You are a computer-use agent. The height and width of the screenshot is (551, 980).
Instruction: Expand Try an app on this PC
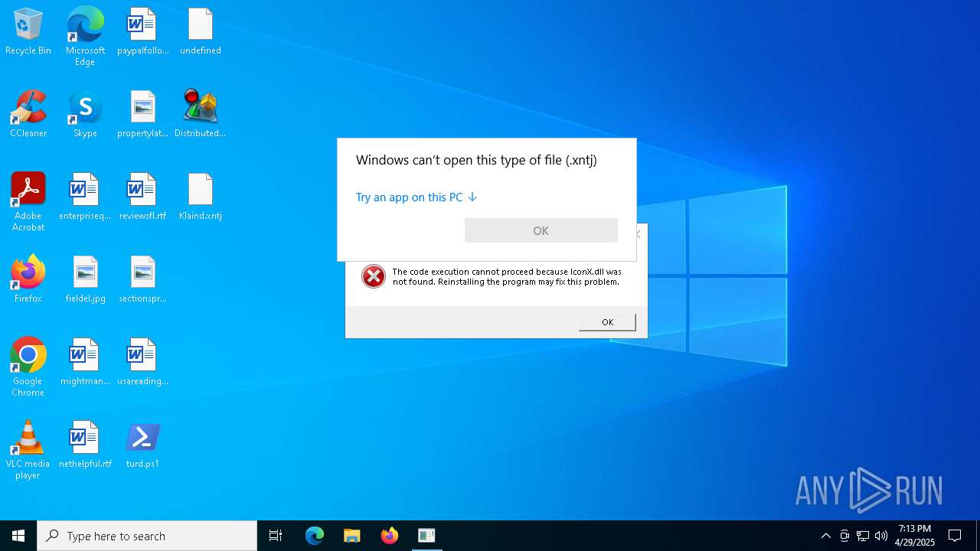pos(416,197)
